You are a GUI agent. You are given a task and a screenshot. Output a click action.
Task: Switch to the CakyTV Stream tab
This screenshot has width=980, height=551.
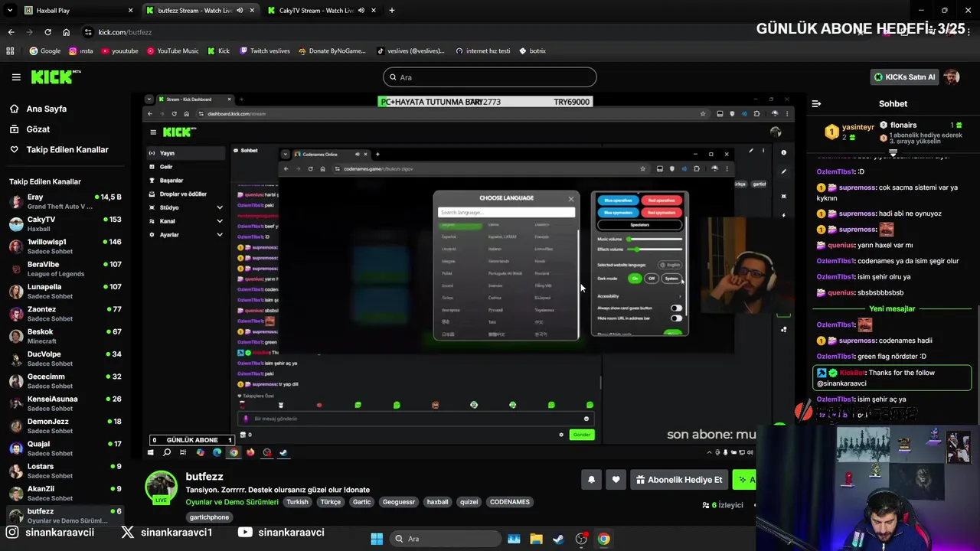(x=320, y=11)
